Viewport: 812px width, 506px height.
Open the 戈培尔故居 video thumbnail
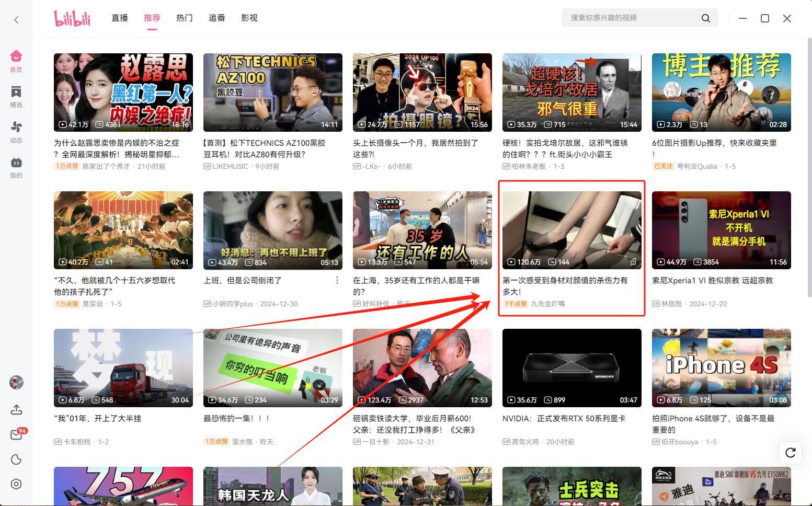(572, 93)
